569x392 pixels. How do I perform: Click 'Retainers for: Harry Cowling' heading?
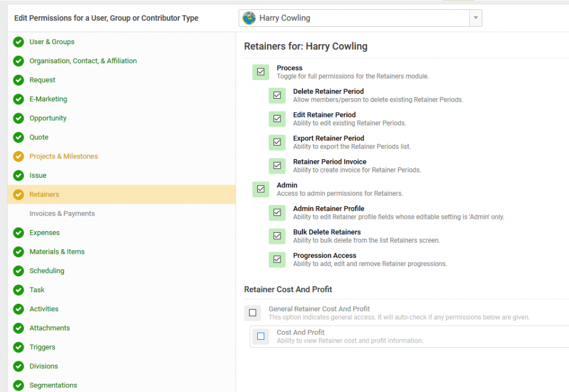point(305,46)
